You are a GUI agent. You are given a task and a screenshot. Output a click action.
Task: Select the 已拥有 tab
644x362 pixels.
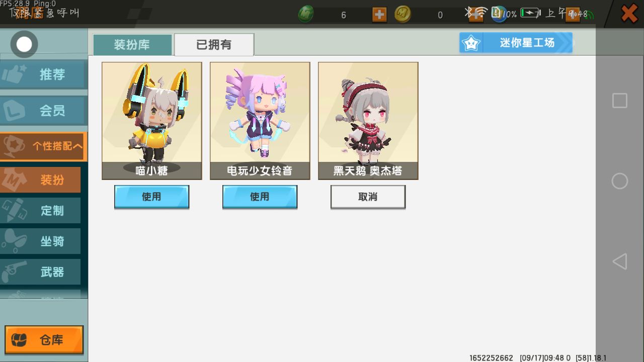pyautogui.click(x=214, y=45)
